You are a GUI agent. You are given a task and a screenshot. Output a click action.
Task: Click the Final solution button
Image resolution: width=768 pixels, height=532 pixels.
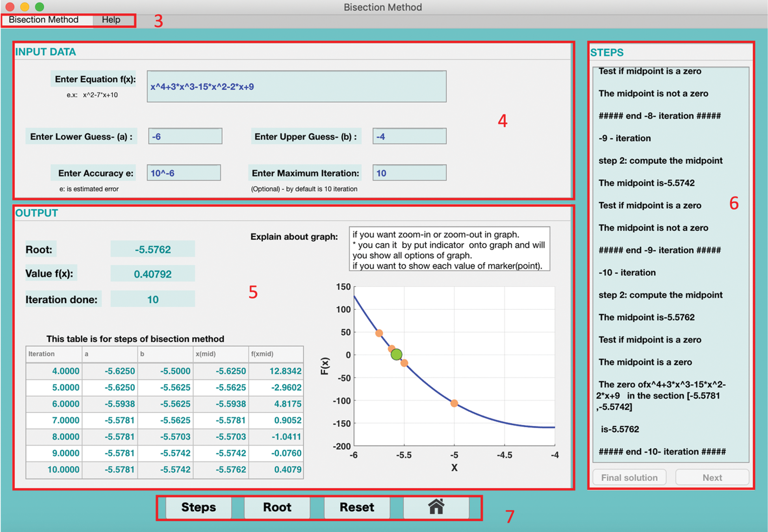[x=629, y=477]
